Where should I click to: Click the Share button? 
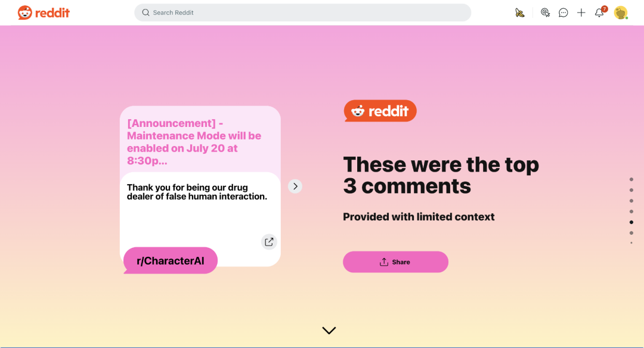coord(395,262)
